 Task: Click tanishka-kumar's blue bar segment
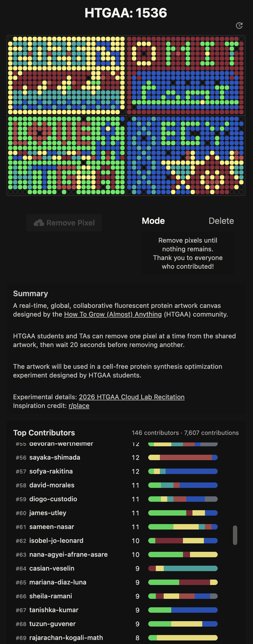pos(194,610)
